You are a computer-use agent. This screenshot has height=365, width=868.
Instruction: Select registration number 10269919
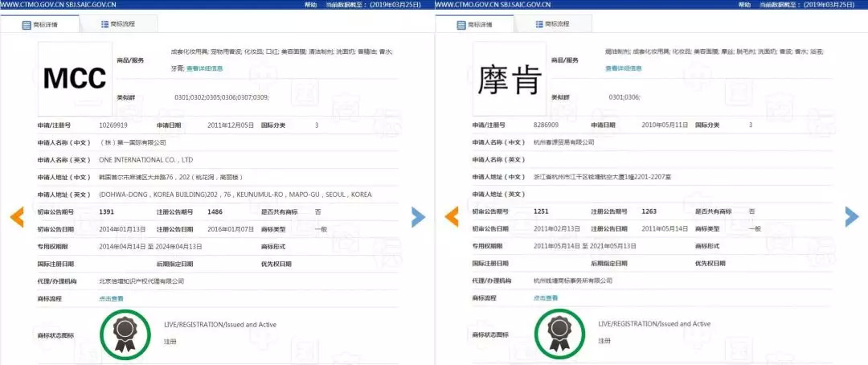tap(113, 125)
